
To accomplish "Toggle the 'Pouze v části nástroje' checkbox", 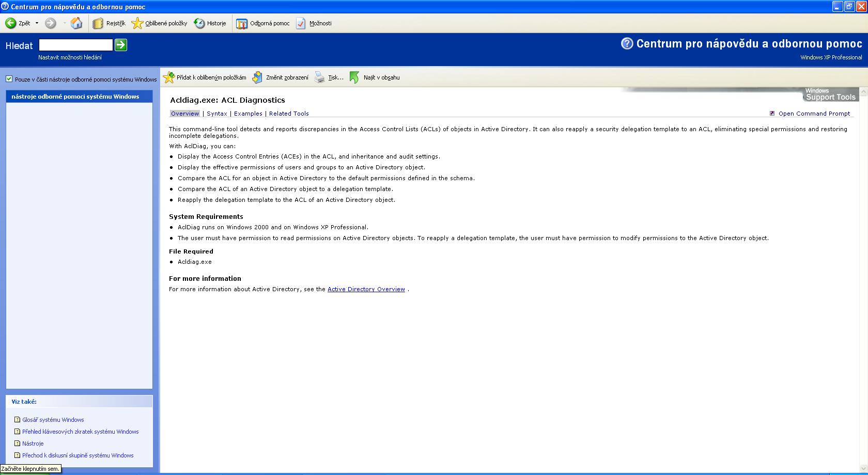I will click(x=9, y=79).
